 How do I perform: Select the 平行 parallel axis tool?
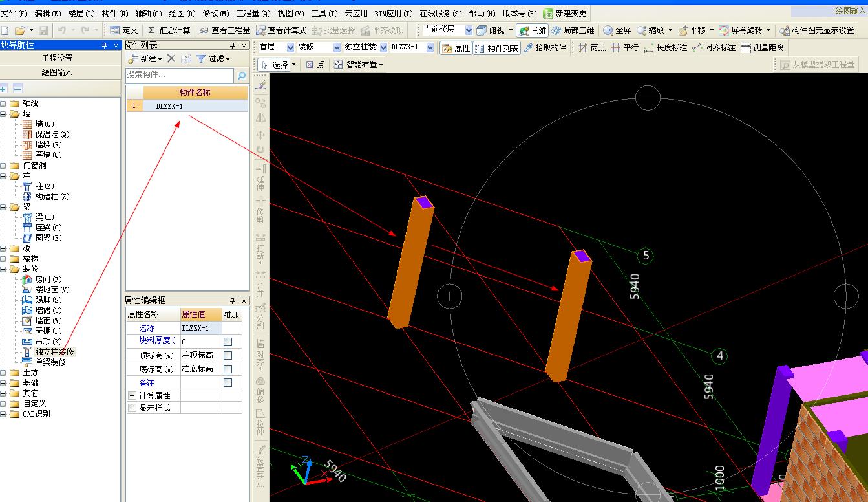(625, 48)
